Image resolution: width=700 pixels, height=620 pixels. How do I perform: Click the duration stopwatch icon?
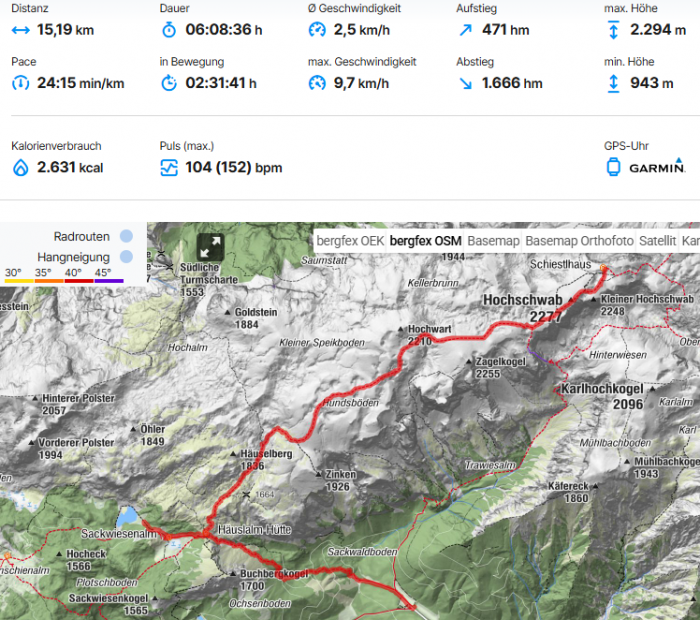(169, 30)
